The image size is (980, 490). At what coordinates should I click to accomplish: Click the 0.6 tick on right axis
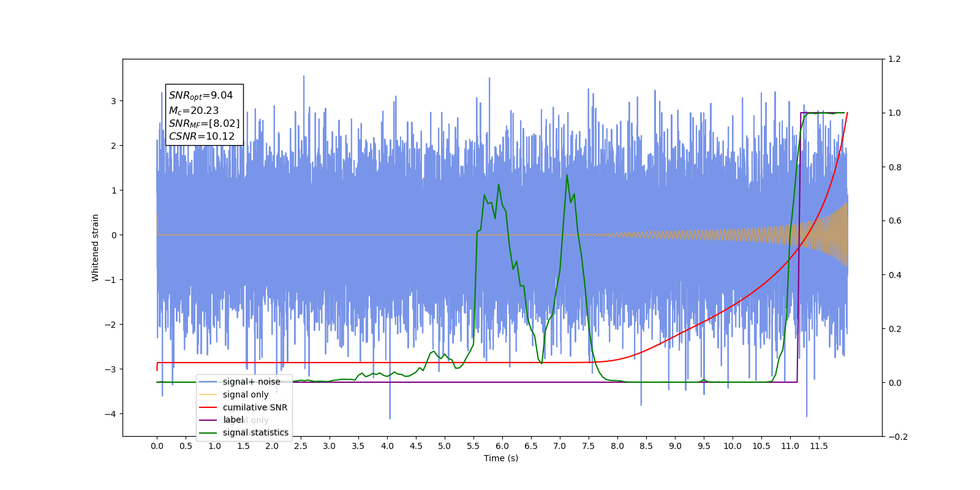pyautogui.click(x=894, y=221)
